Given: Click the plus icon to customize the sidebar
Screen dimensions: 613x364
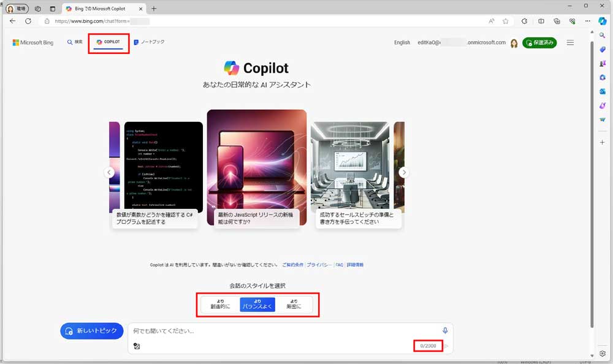Looking at the screenshot, I should click(602, 142).
